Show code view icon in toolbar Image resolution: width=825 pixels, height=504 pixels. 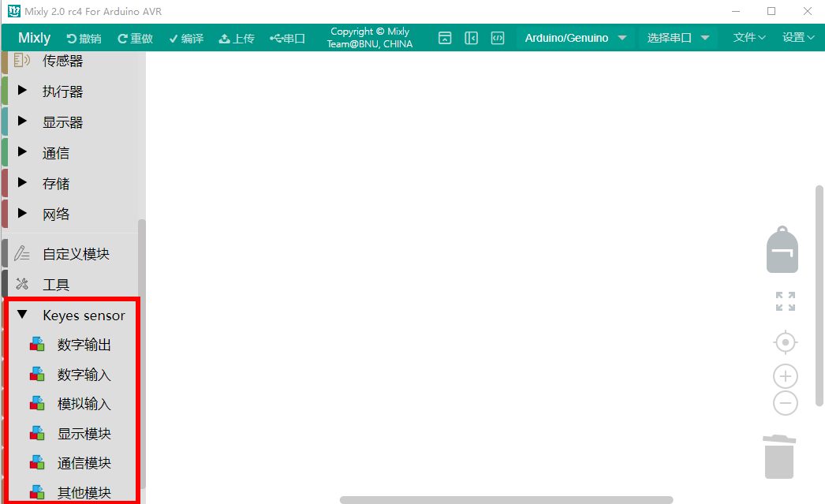(497, 38)
